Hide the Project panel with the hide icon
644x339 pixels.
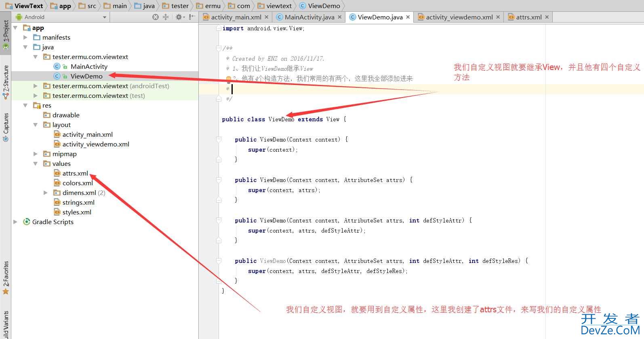click(192, 17)
